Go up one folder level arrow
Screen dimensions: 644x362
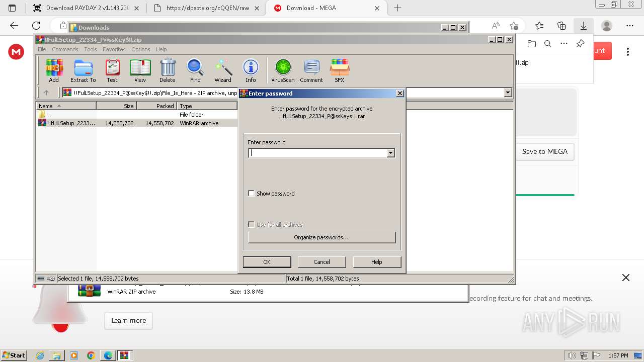46,93
